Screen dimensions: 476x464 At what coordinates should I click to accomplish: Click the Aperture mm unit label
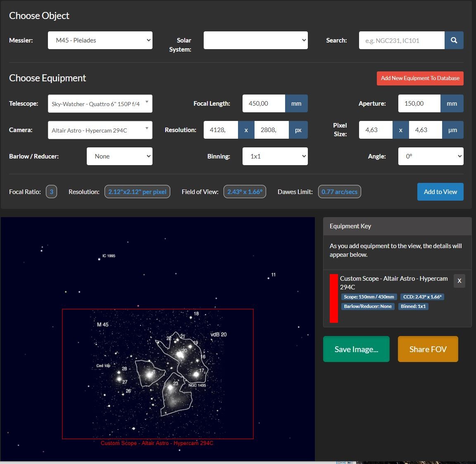[452, 104]
